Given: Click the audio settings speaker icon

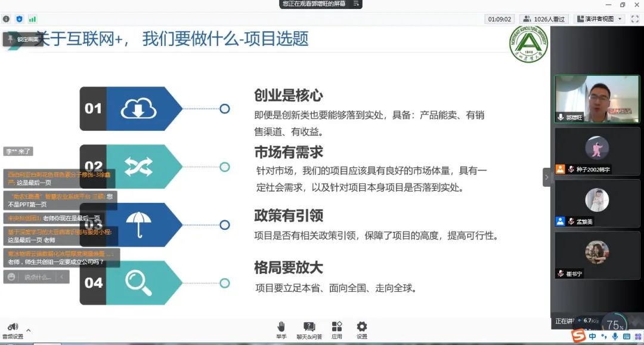Looking at the screenshot, I should tap(13, 327).
